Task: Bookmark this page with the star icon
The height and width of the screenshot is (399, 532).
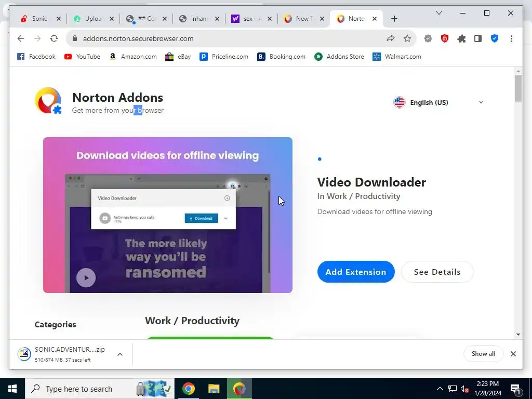Action: (407, 38)
